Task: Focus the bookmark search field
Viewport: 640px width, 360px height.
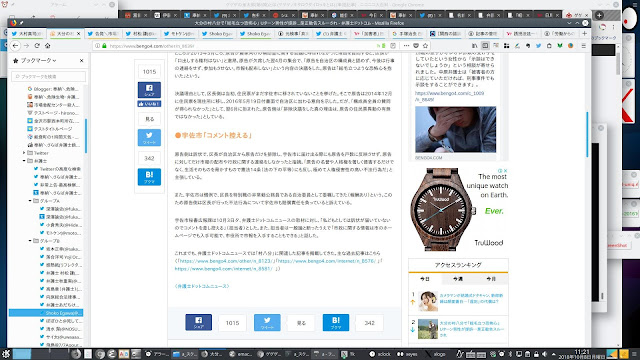Action: click(49, 76)
